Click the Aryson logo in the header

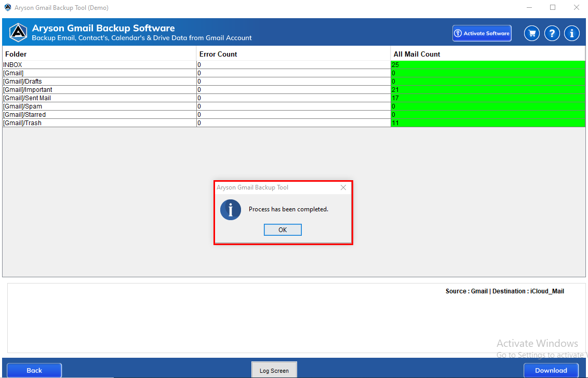click(18, 33)
